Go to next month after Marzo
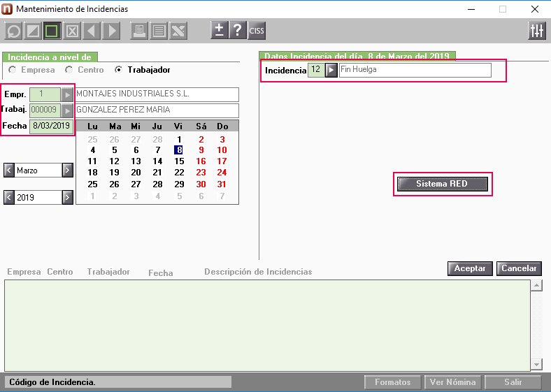 click(x=67, y=170)
